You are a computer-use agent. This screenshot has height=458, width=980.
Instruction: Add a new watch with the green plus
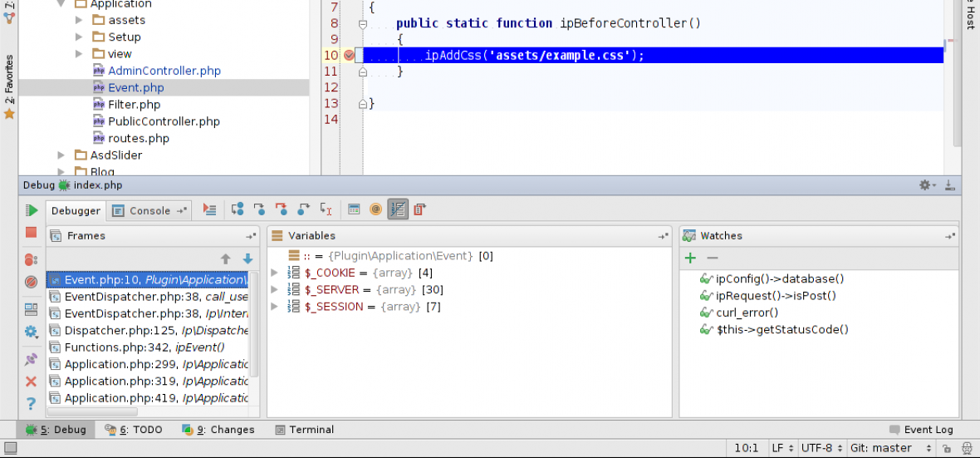[690, 258]
